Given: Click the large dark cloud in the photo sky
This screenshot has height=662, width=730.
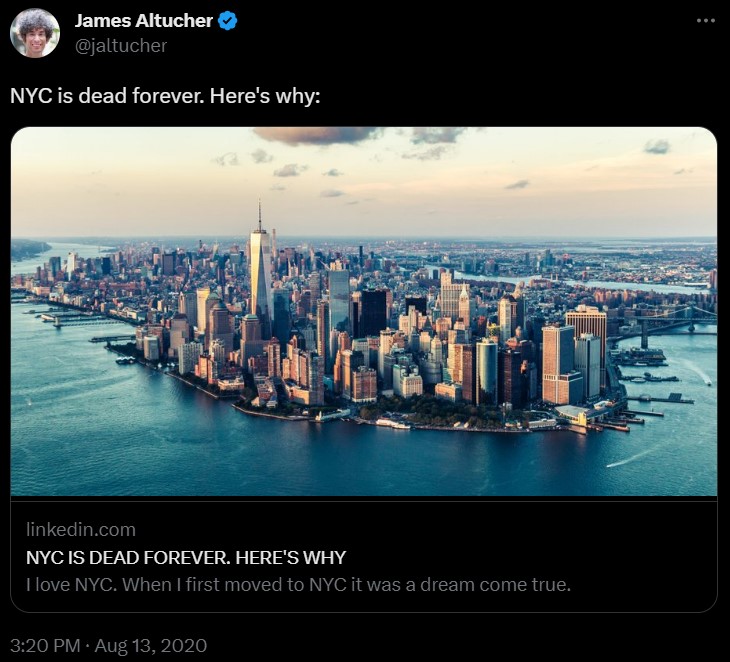Looking at the screenshot, I should pyautogui.click(x=318, y=135).
